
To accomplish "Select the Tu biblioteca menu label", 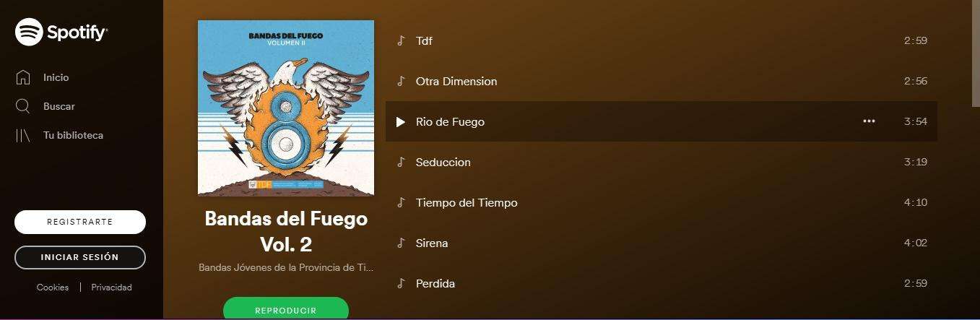I will pos(73,135).
